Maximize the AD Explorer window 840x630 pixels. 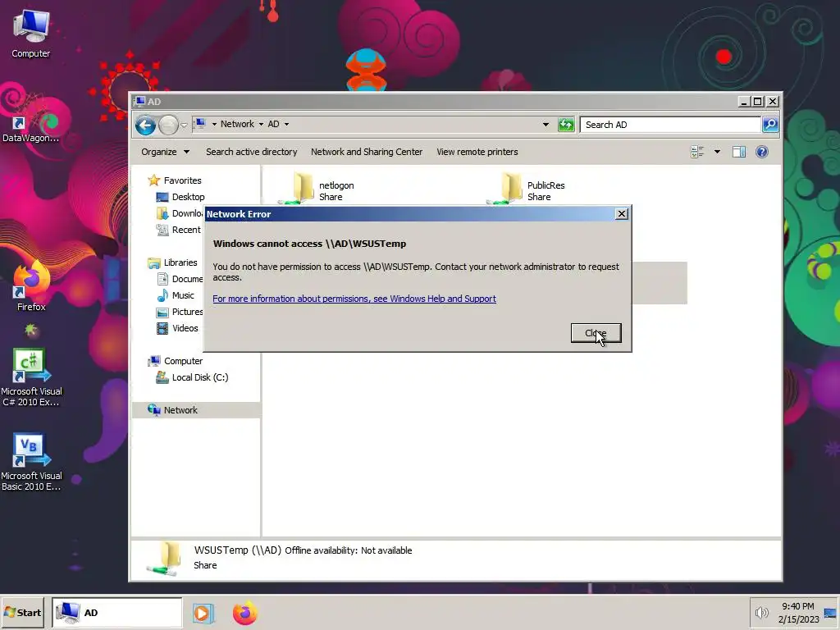point(758,101)
